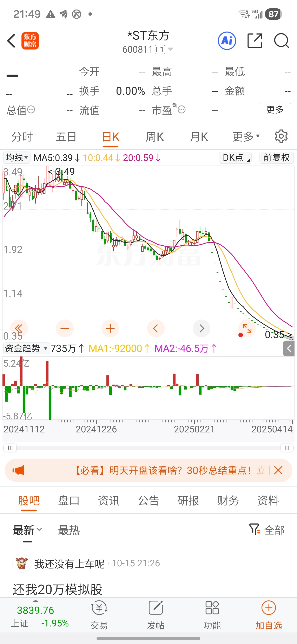Open the 研报 tab
Image resolution: width=297 pixels, height=644 pixels.
[x=188, y=501]
